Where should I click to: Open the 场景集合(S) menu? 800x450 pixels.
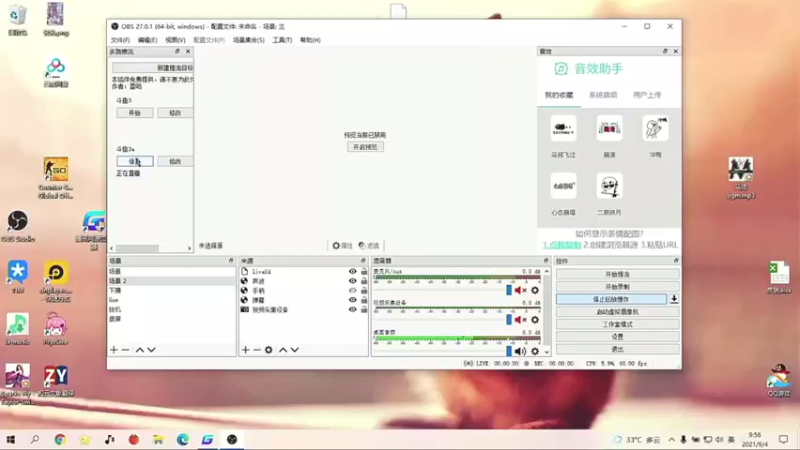point(249,40)
